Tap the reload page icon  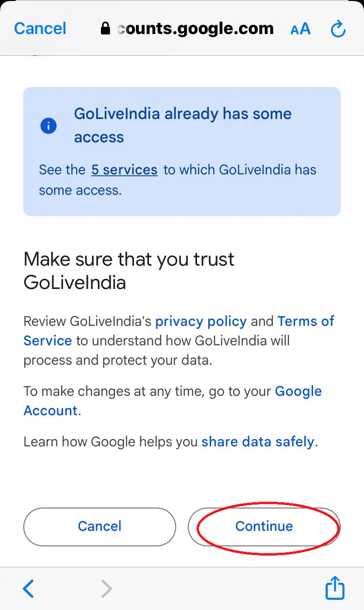click(338, 29)
